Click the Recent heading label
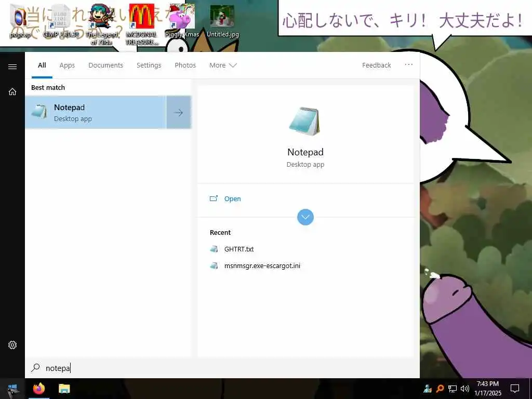The width and height of the screenshot is (532, 399). coord(220,232)
